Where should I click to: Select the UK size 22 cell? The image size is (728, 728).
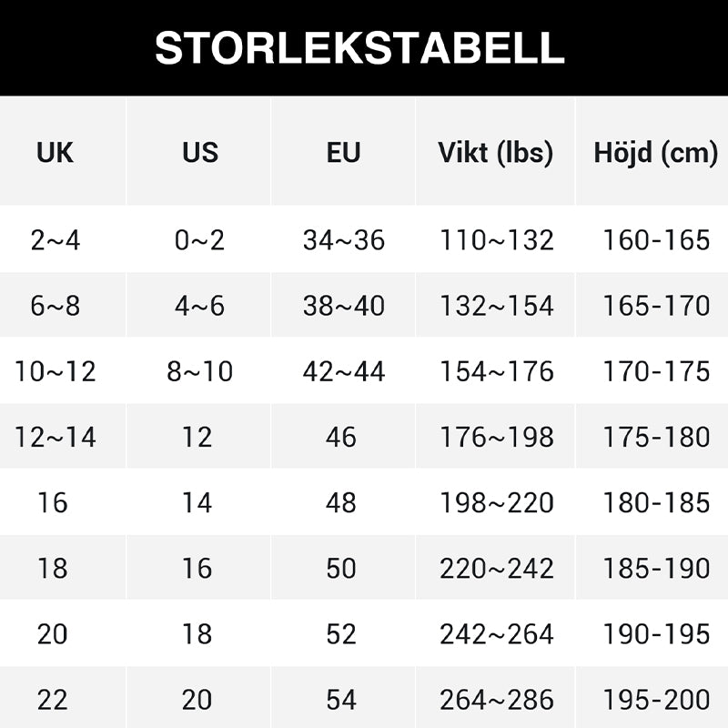(53, 699)
